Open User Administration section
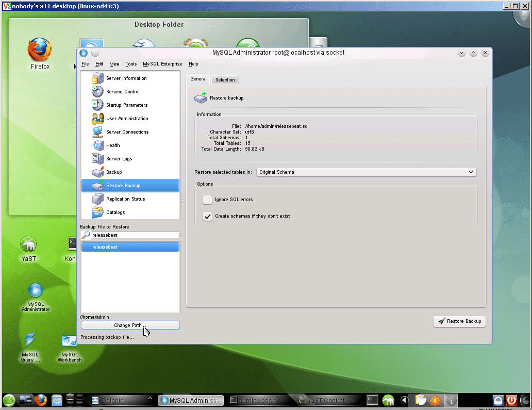 (x=130, y=119)
